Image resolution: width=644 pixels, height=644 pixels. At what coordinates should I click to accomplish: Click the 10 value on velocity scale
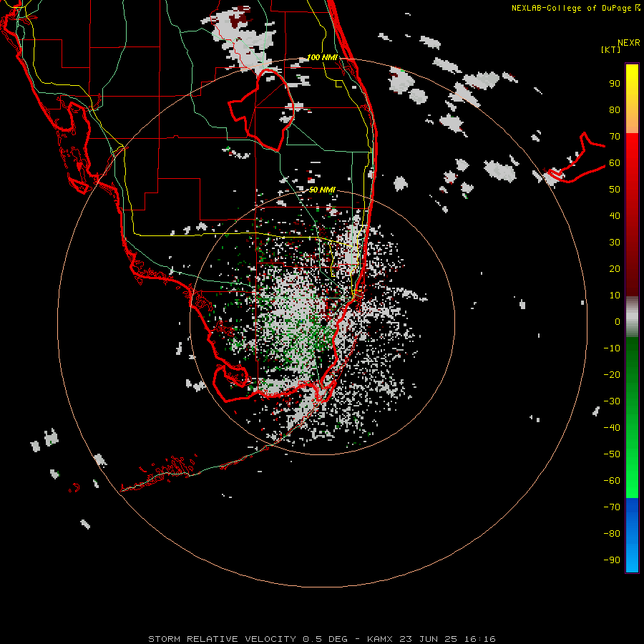[615, 296]
